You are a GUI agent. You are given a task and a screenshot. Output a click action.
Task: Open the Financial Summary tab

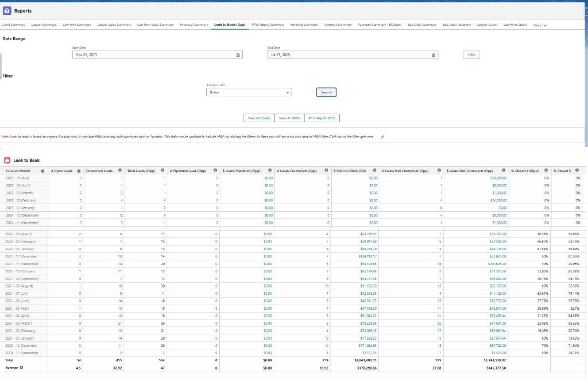coord(194,25)
